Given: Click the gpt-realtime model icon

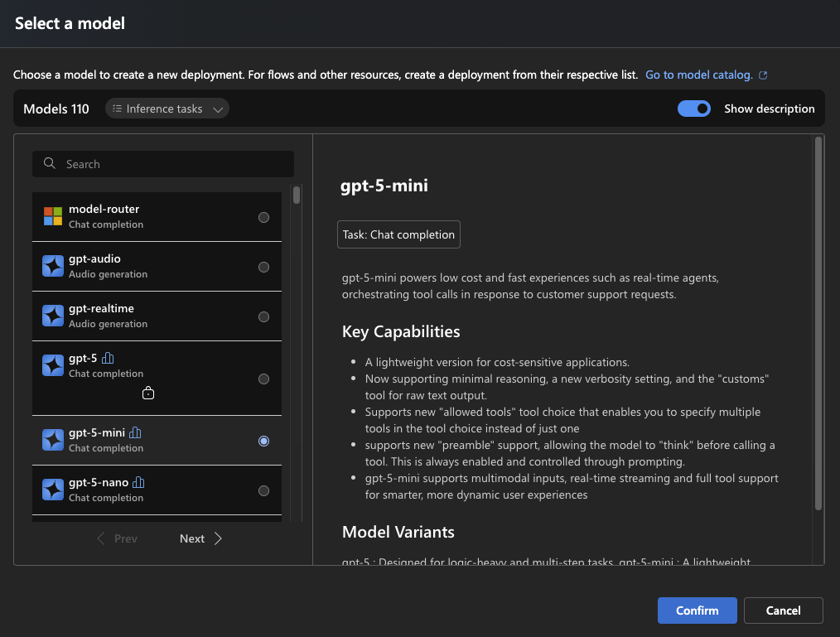Looking at the screenshot, I should (53, 316).
